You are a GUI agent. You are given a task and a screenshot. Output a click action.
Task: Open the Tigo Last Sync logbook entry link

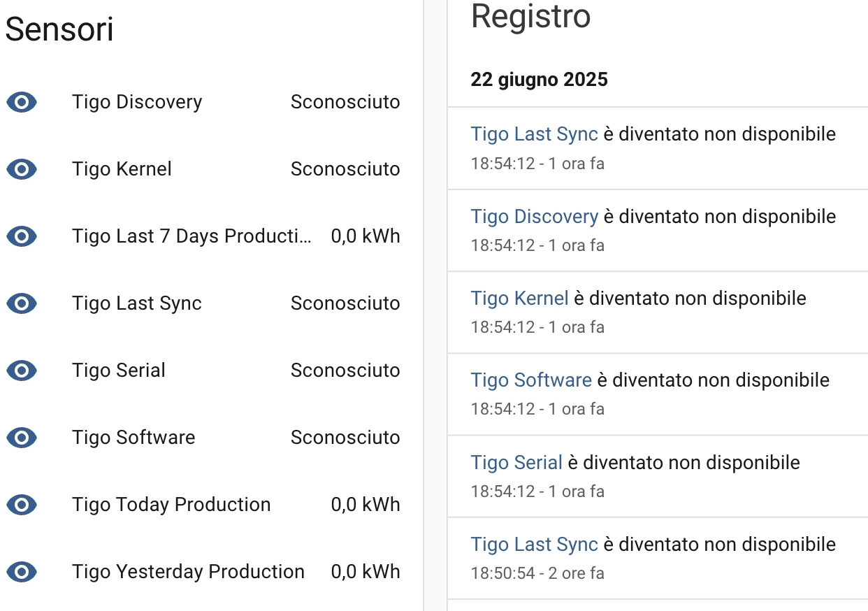coord(534,134)
